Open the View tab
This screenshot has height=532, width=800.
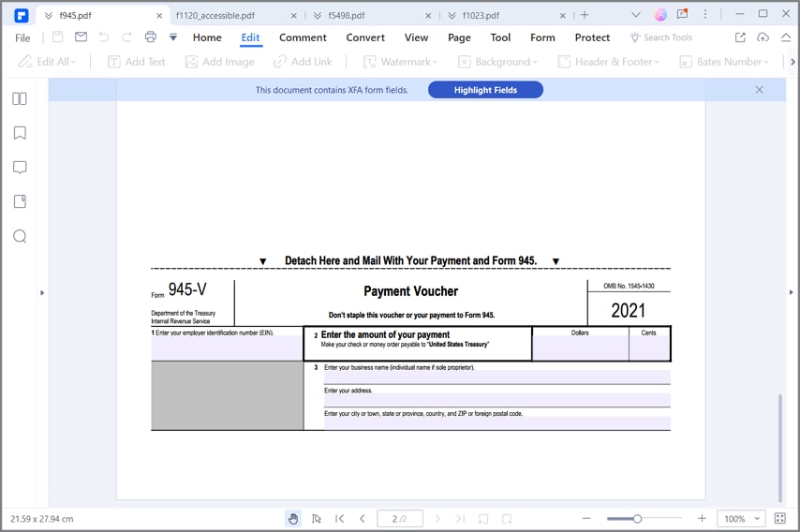[416, 37]
